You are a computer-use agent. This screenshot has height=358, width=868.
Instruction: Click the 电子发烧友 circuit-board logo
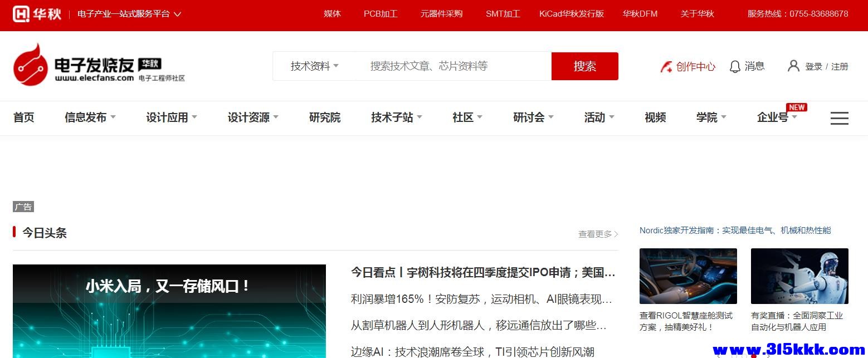[x=32, y=66]
